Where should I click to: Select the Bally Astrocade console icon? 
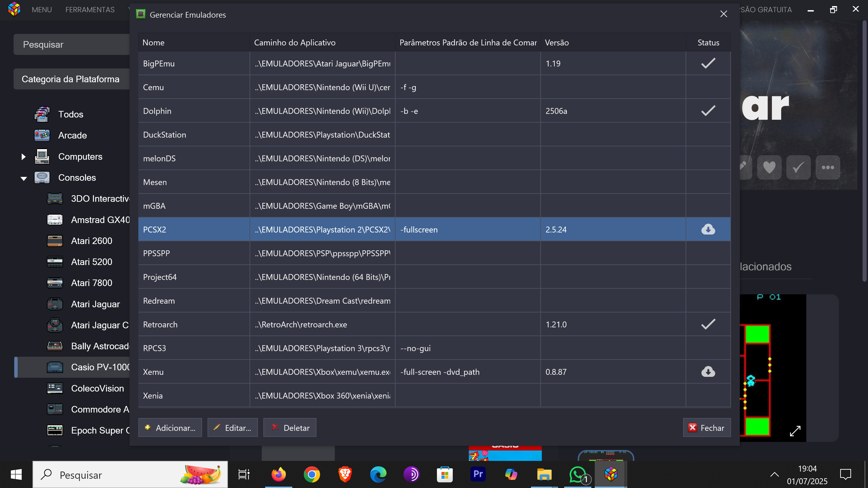coord(54,346)
